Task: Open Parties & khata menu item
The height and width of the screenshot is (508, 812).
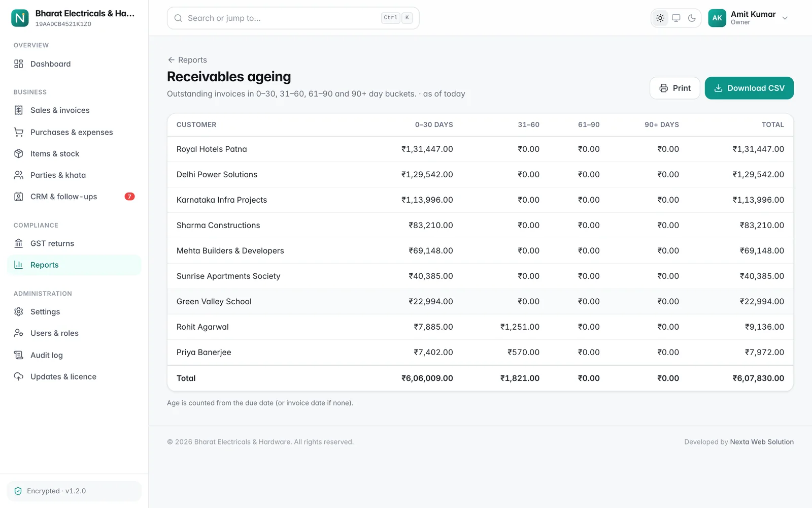Action: [74, 175]
